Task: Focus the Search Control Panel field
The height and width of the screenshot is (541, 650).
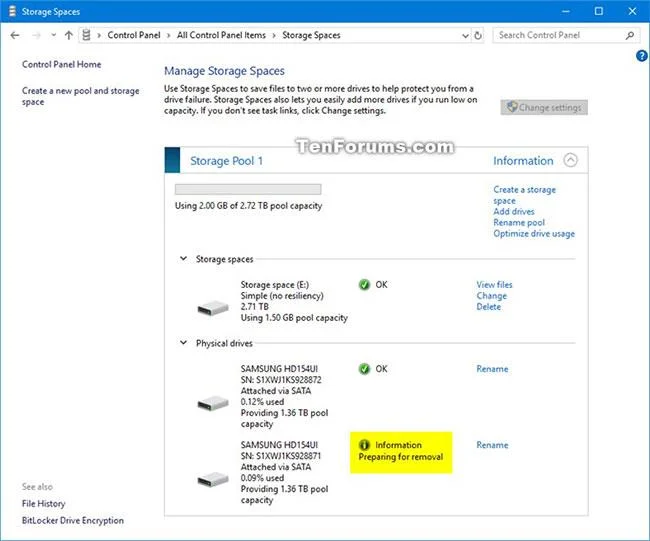Action: (x=565, y=35)
